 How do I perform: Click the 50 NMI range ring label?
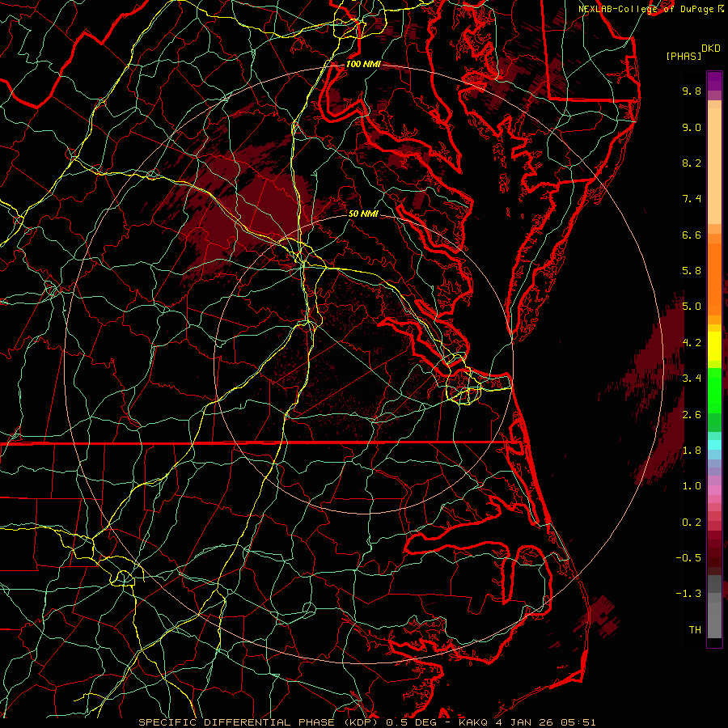(363, 214)
